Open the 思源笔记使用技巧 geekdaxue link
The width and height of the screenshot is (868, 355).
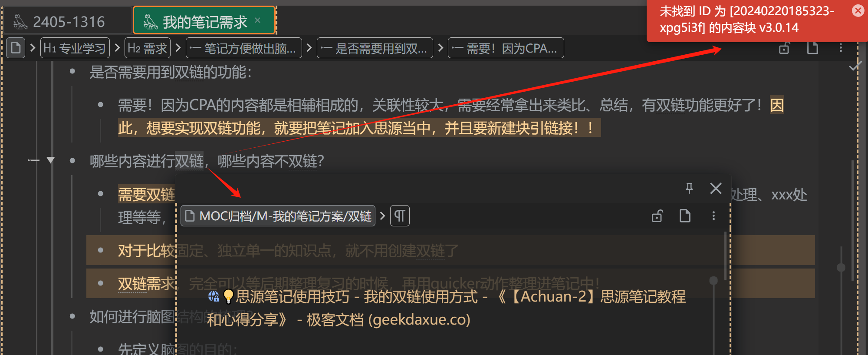point(447,308)
